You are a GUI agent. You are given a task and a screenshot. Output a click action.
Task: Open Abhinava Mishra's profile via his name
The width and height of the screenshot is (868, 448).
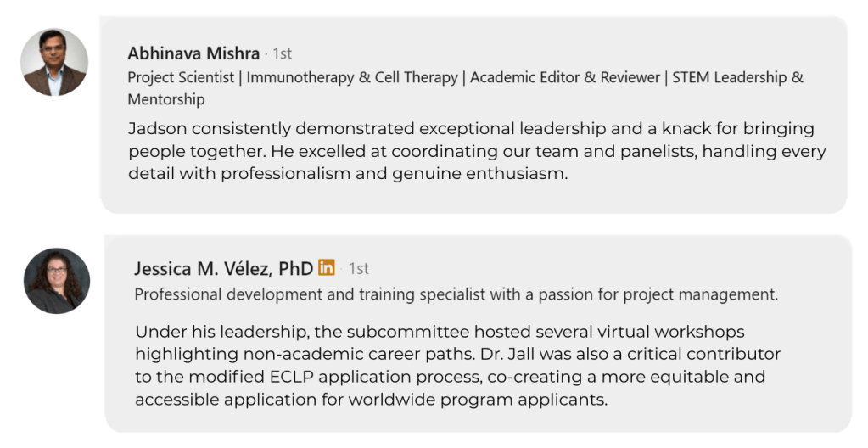click(193, 53)
